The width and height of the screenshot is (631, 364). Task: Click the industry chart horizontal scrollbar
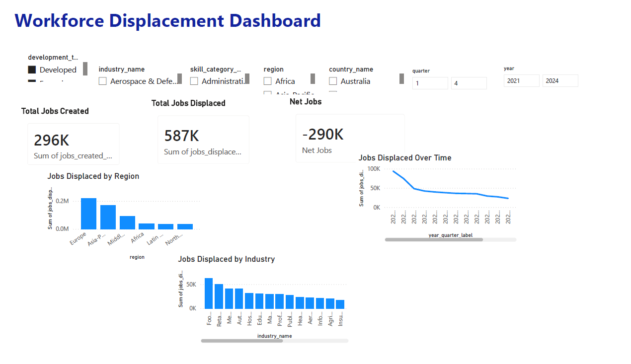[242, 341]
